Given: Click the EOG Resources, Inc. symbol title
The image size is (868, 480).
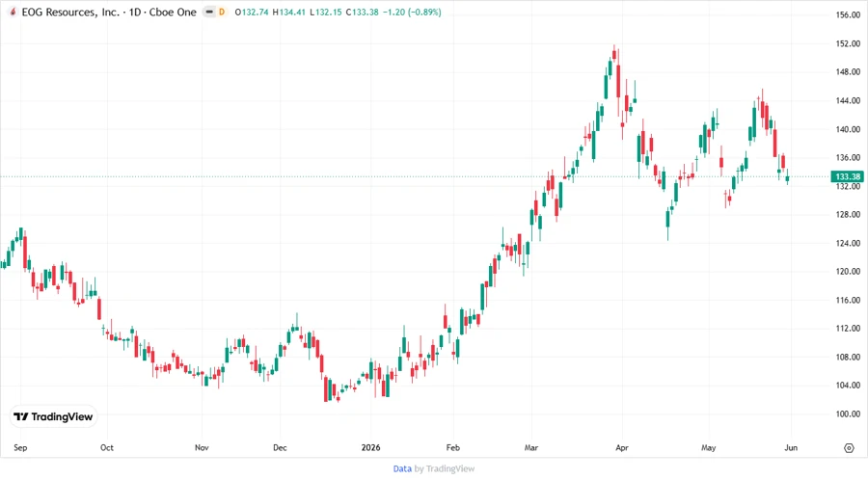Looking at the screenshot, I should point(70,13).
